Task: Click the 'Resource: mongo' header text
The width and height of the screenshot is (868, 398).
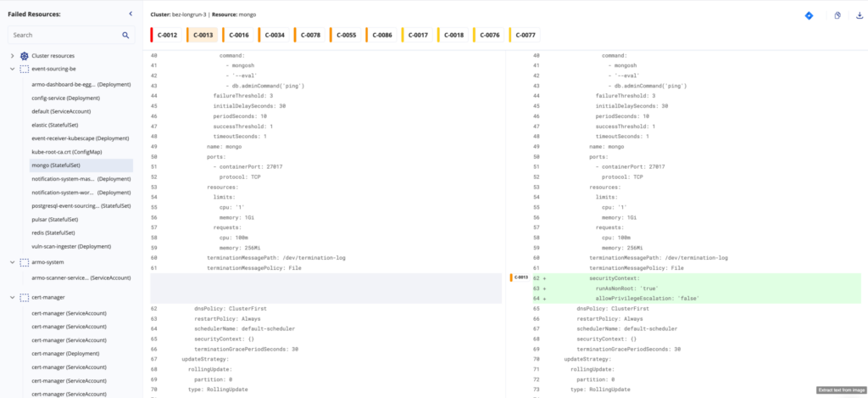Action: (x=234, y=14)
